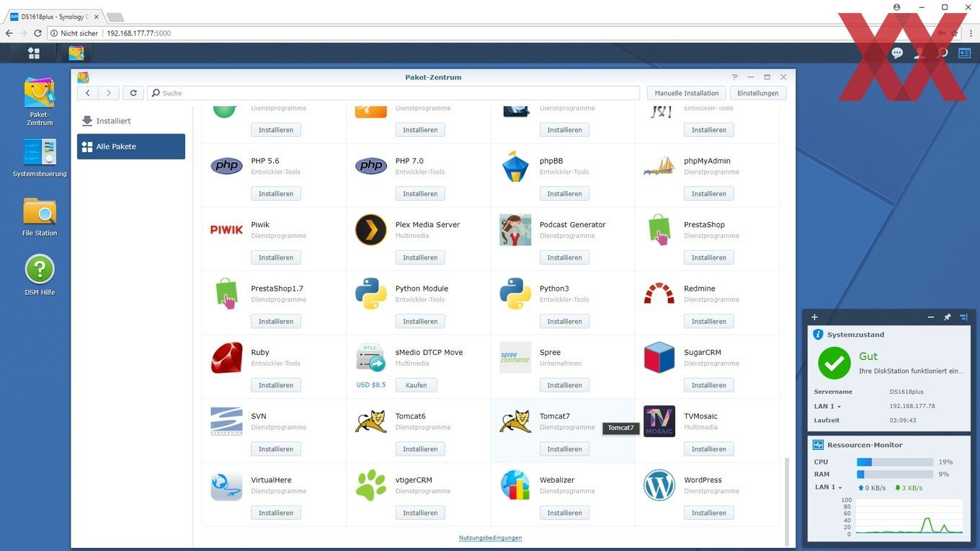Click the Tomcat6 package name
The image size is (980, 551).
click(x=410, y=416)
